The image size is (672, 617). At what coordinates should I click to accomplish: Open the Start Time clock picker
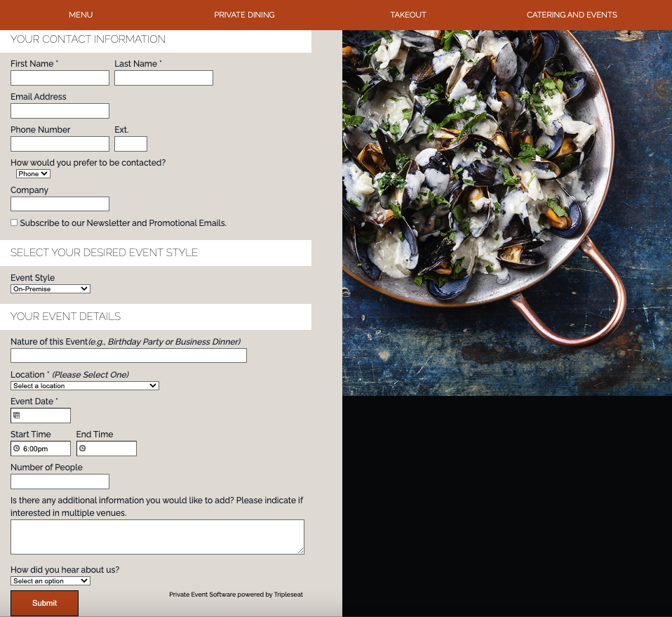(18, 448)
